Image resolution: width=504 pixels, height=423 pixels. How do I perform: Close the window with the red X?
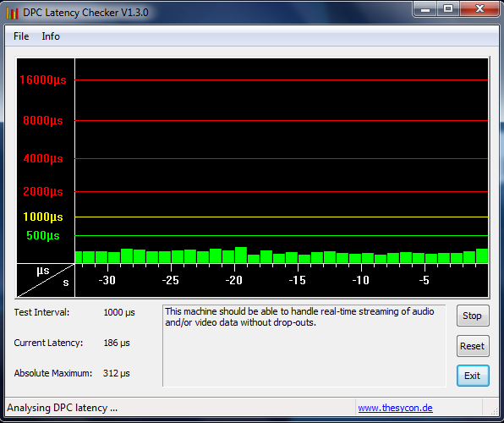(x=479, y=9)
